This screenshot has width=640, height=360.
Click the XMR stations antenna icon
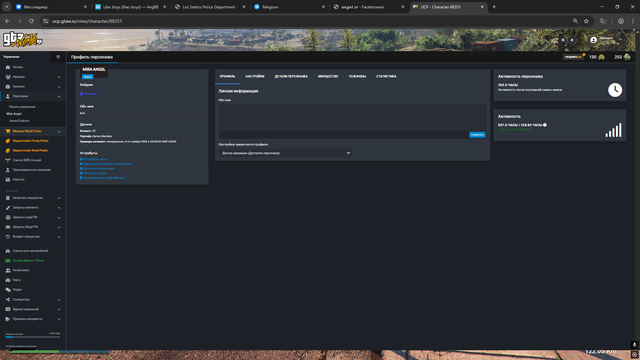tap(8, 160)
